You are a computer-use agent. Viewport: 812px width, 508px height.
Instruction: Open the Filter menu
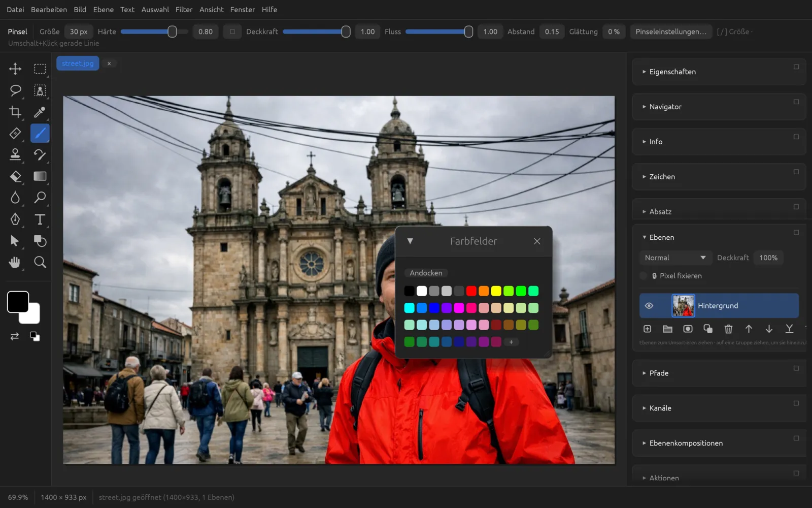coord(184,10)
